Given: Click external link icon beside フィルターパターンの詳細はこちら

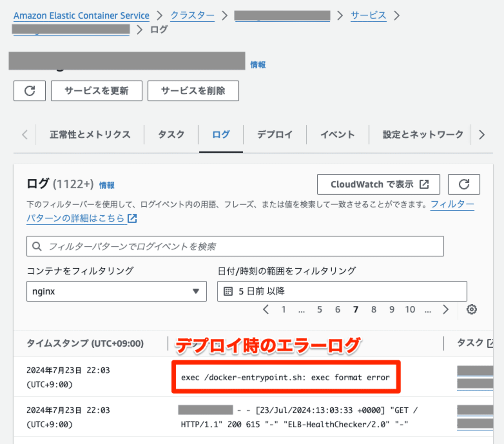Looking at the screenshot, I should pyautogui.click(x=132, y=218).
